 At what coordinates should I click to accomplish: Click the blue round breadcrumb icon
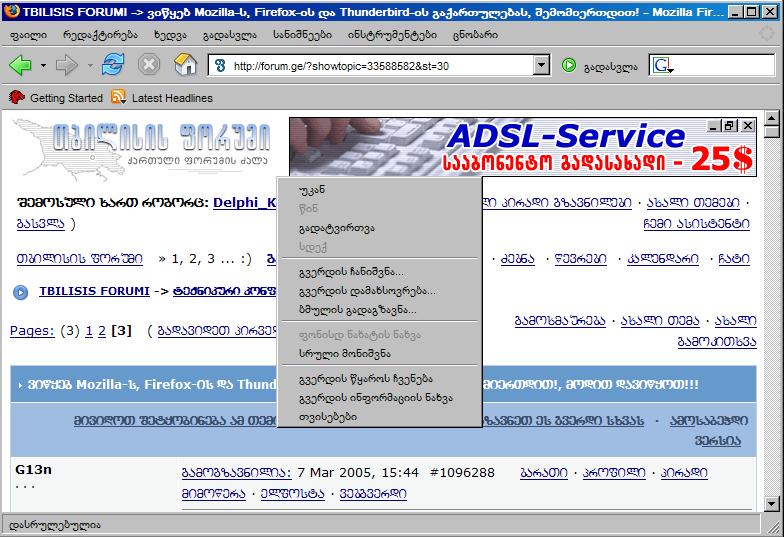tap(20, 292)
